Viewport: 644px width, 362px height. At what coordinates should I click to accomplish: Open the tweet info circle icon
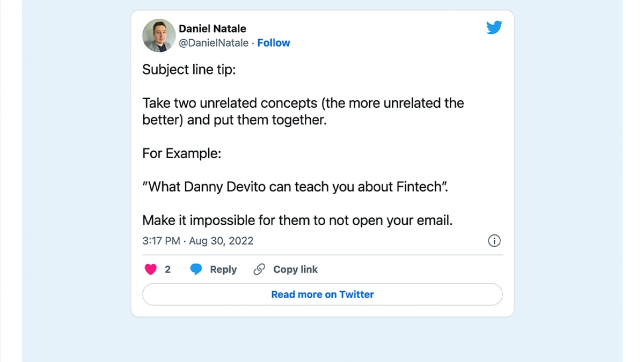click(x=494, y=241)
